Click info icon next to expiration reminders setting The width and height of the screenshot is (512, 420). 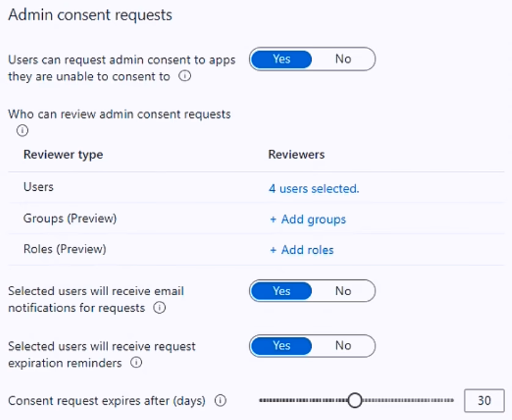pos(136,363)
